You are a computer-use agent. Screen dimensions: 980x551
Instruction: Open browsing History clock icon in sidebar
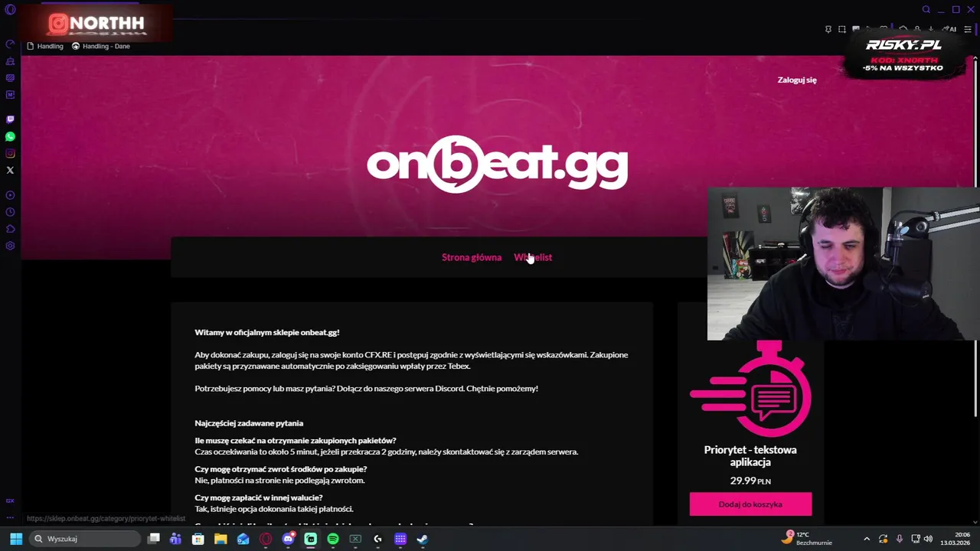point(10,212)
